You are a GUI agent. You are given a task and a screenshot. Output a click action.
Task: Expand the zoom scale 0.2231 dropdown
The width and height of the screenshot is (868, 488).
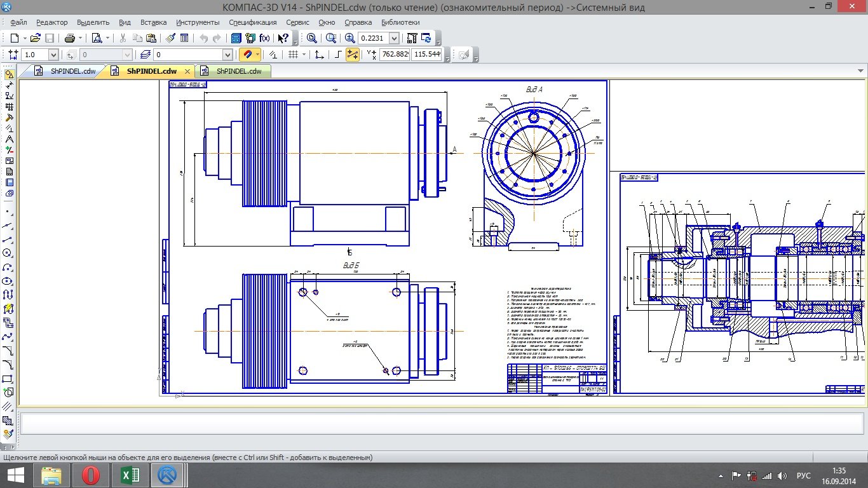394,38
